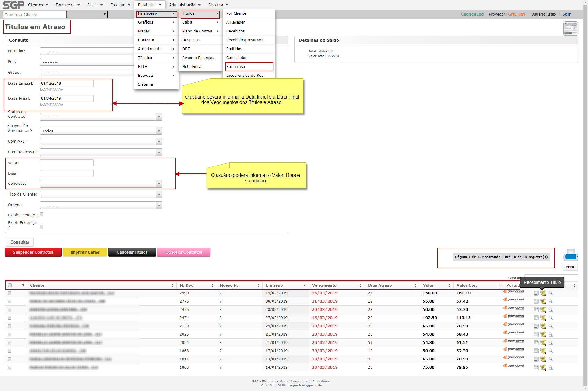This screenshot has width=588, height=391.
Task: Click the yellow Imprimir Carnê button
Action: point(85,252)
